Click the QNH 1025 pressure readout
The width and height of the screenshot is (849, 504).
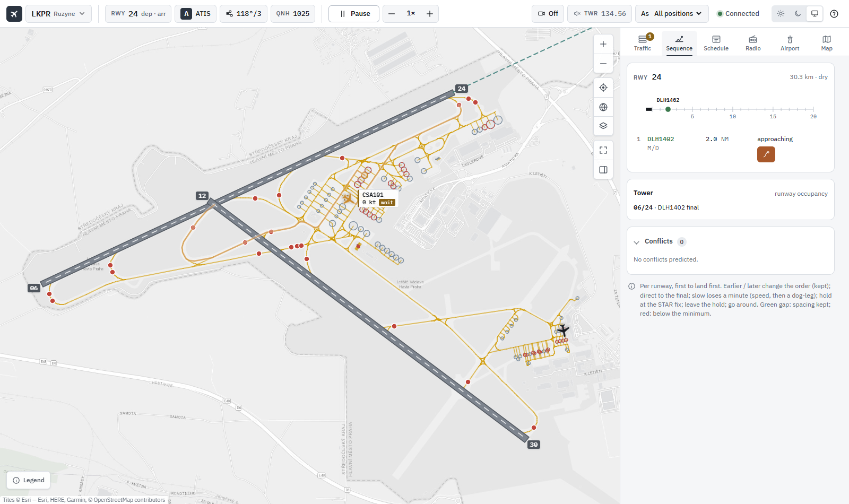[x=293, y=14]
